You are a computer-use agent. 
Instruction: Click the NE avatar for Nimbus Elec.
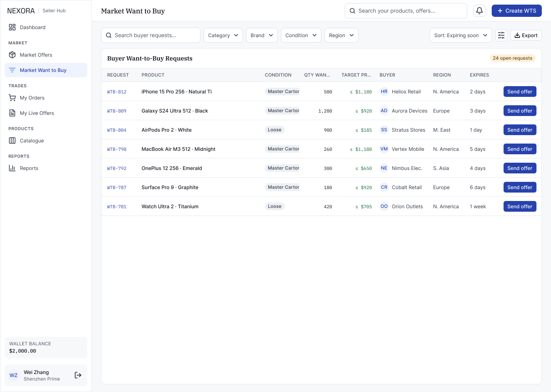tap(384, 168)
